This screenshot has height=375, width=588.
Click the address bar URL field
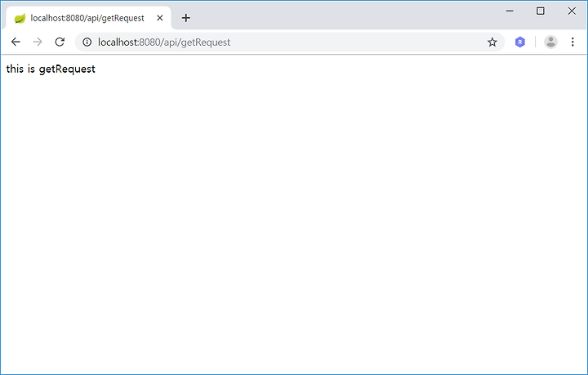click(x=289, y=42)
